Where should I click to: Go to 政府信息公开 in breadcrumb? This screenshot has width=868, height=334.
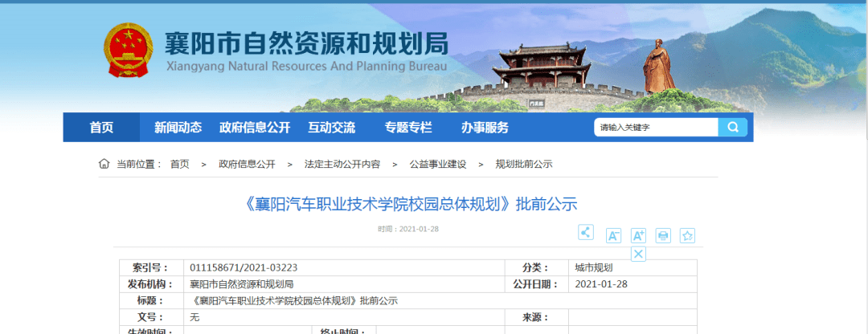pyautogui.click(x=247, y=165)
